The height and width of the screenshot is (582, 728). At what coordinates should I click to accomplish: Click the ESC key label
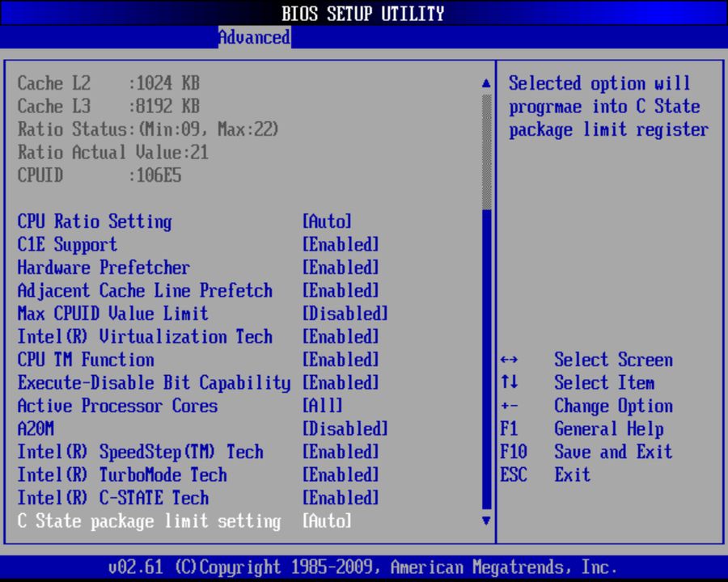(x=514, y=474)
